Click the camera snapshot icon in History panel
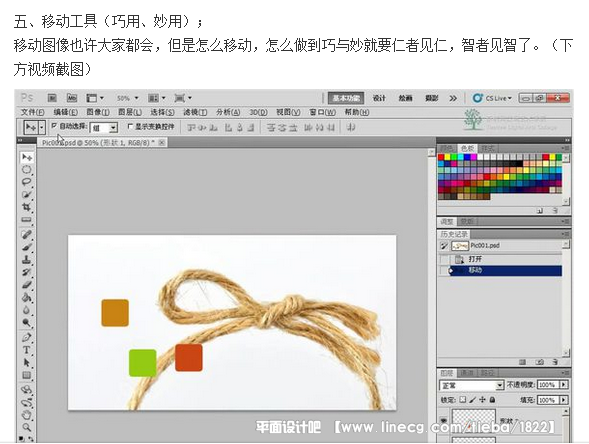This screenshot has width=589, height=444. [x=540, y=362]
